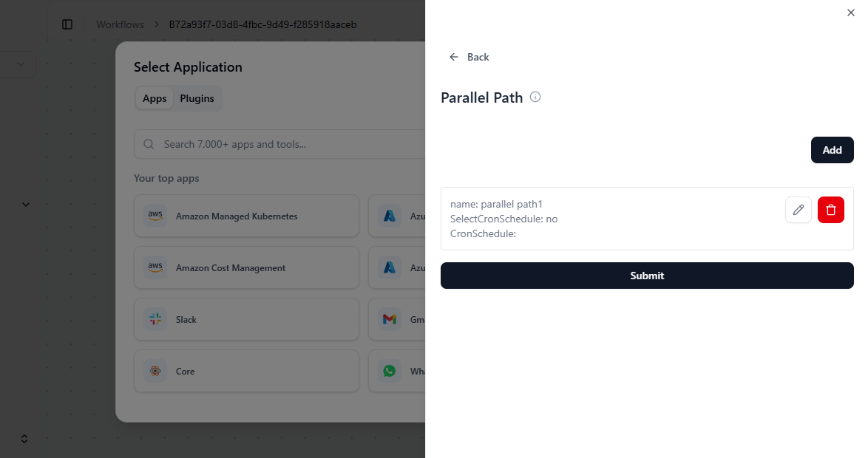
Task: Click the info icon beside Parallel Path
Action: pos(535,97)
